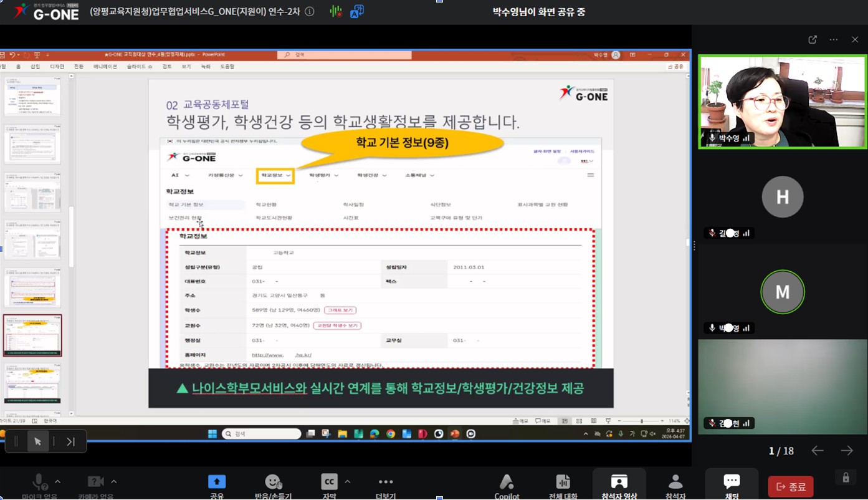Viewport: 868px width, 500px height.
Task: Switch to slide sorter view icon
Action: coord(578,421)
